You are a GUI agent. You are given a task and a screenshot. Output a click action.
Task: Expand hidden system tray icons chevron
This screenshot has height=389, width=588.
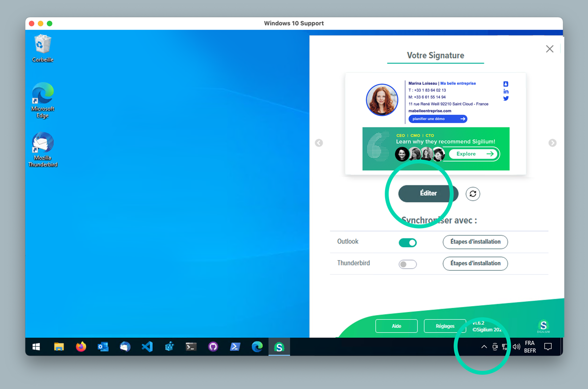click(484, 347)
